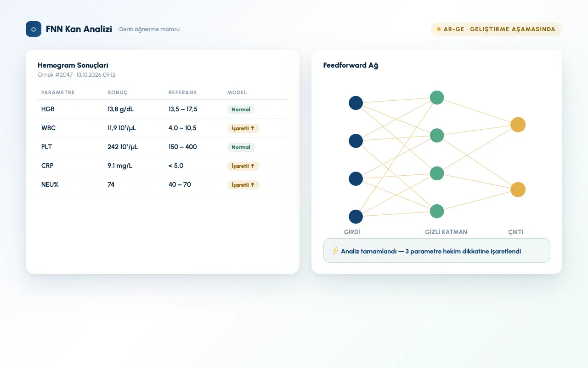
Task: Select the lower output node
Action: (518, 190)
